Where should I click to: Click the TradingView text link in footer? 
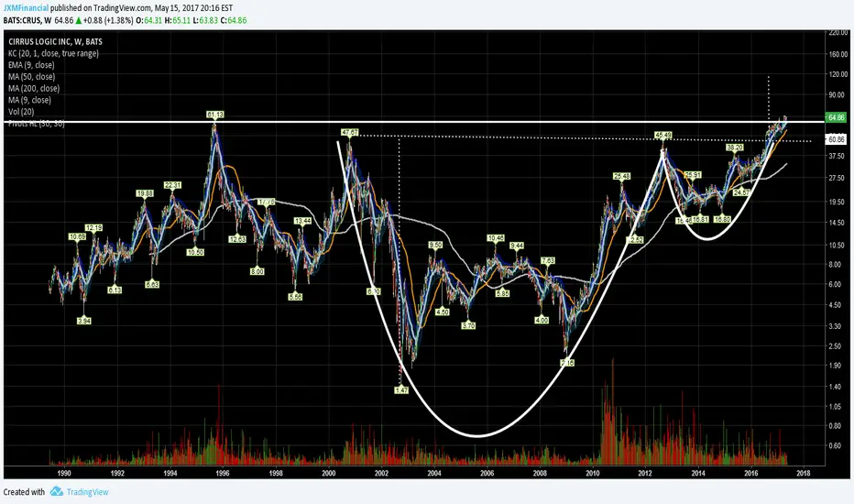click(87, 492)
